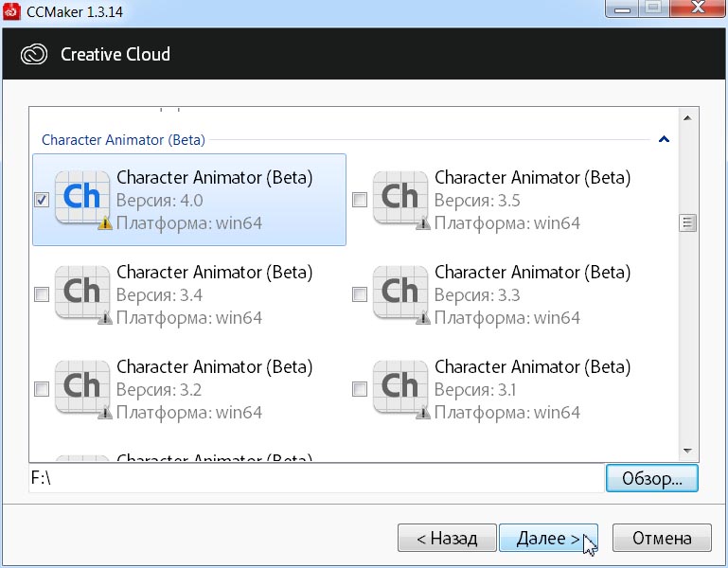Check Character Animator (Beta) version 3.4
Viewport: 728px width, 568px height.
[x=42, y=294]
